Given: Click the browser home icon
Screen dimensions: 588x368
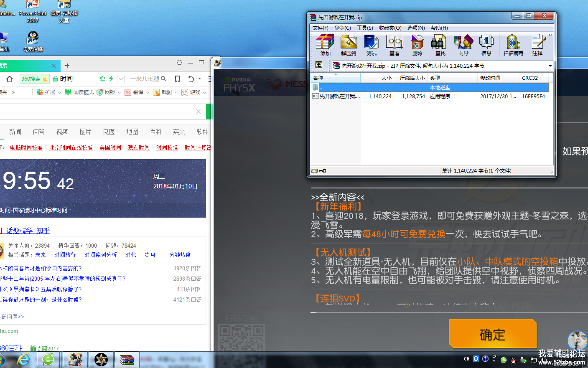Looking at the screenshot, I should point(9,79).
